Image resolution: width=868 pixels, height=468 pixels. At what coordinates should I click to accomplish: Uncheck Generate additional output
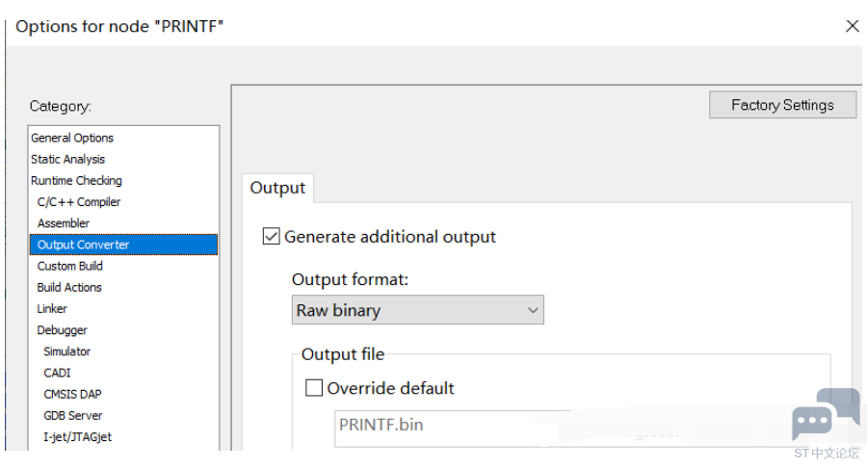pos(272,237)
